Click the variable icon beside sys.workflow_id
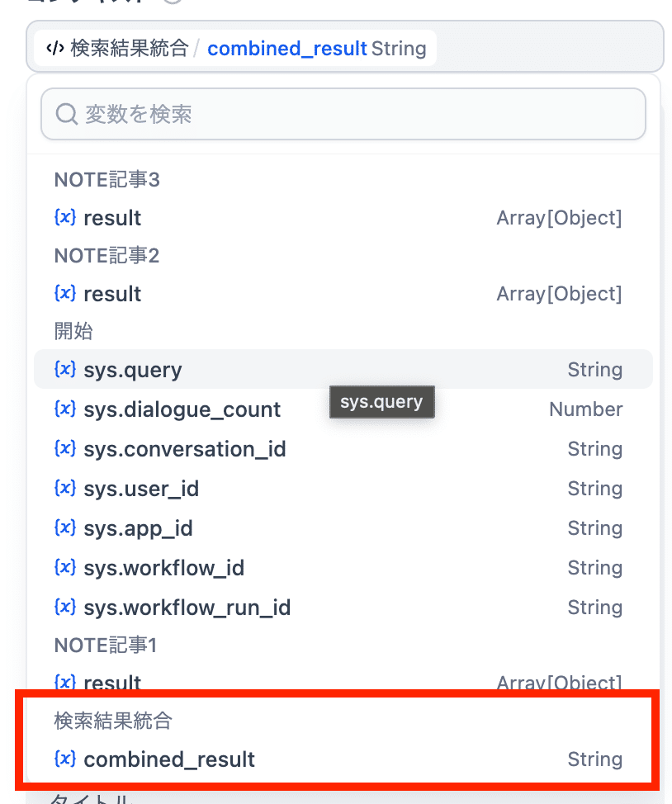This screenshot has width=672, height=804. click(x=65, y=568)
